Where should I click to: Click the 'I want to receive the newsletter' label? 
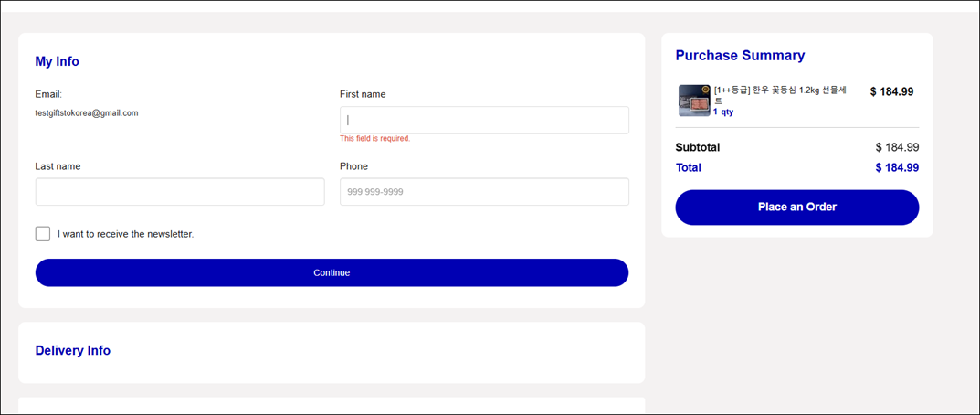[x=125, y=234]
